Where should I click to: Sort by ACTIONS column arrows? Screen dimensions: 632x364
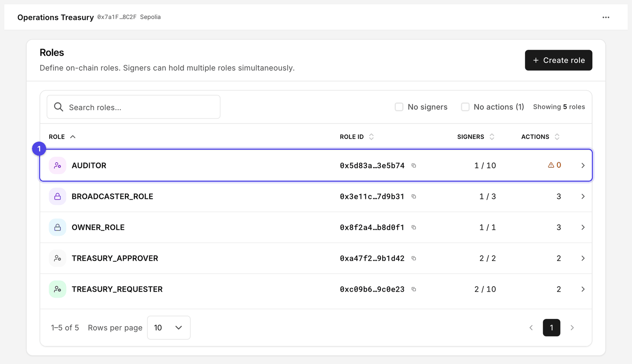[557, 137]
